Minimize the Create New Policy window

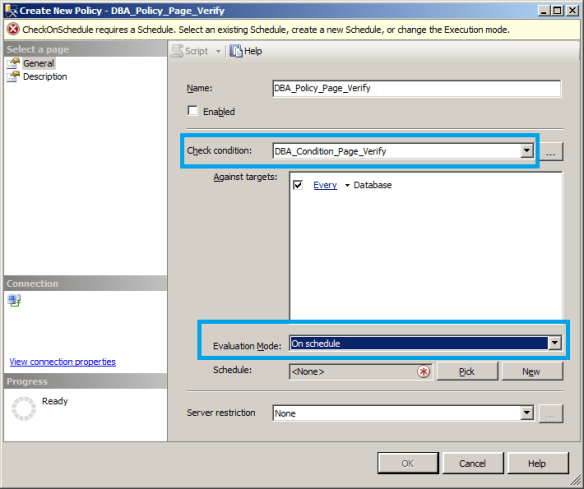[544, 11]
